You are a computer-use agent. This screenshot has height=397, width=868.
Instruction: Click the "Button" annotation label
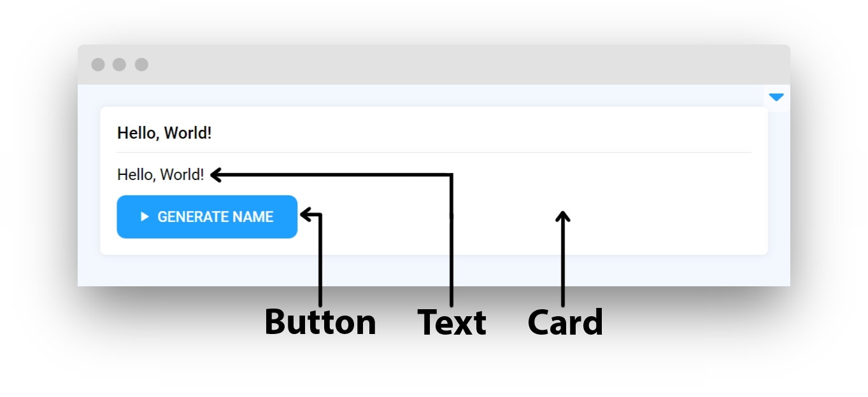tap(320, 322)
